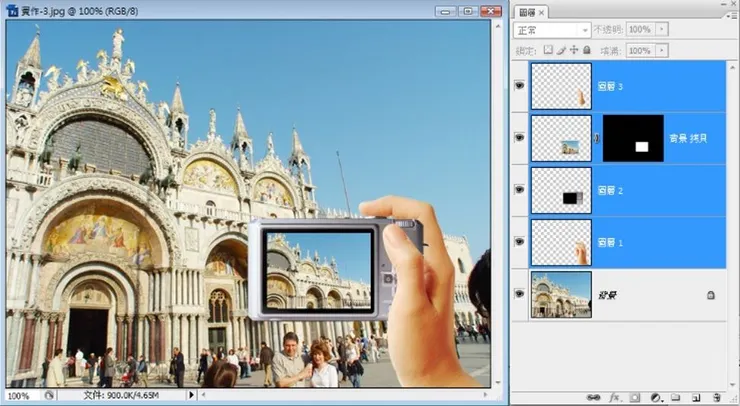The width and height of the screenshot is (740, 406).
Task: Expand the opacity slider arrow
Action: (x=660, y=31)
